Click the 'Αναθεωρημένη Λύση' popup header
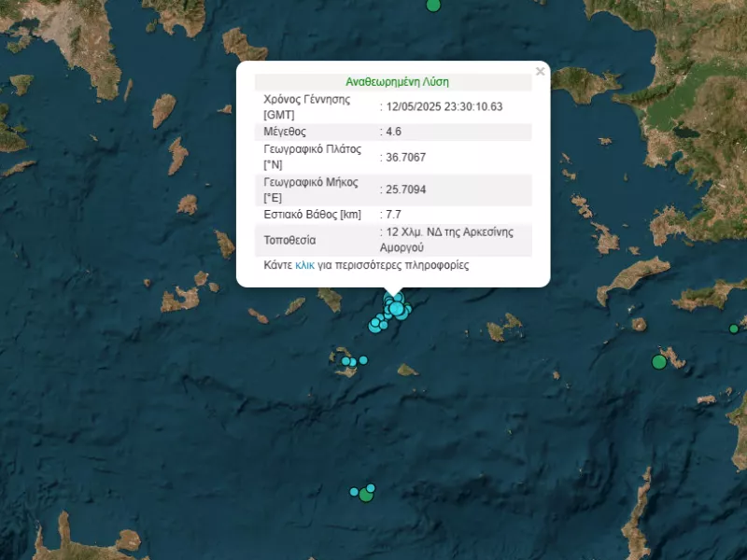Screen dimensions: 747x560 coord(397,82)
